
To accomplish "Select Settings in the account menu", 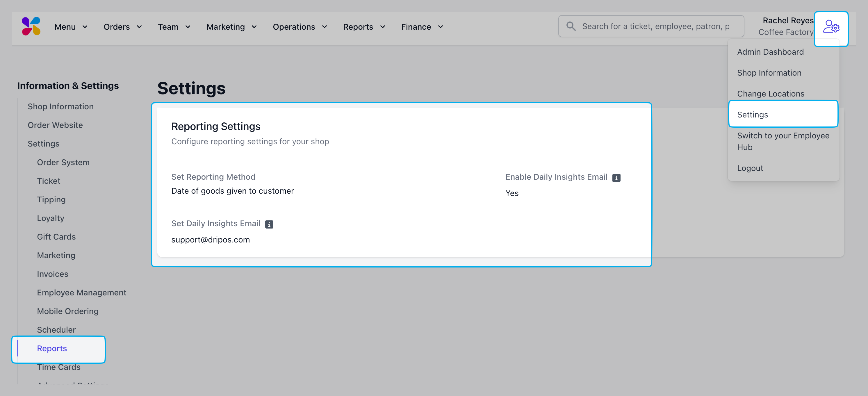I will coord(752,115).
